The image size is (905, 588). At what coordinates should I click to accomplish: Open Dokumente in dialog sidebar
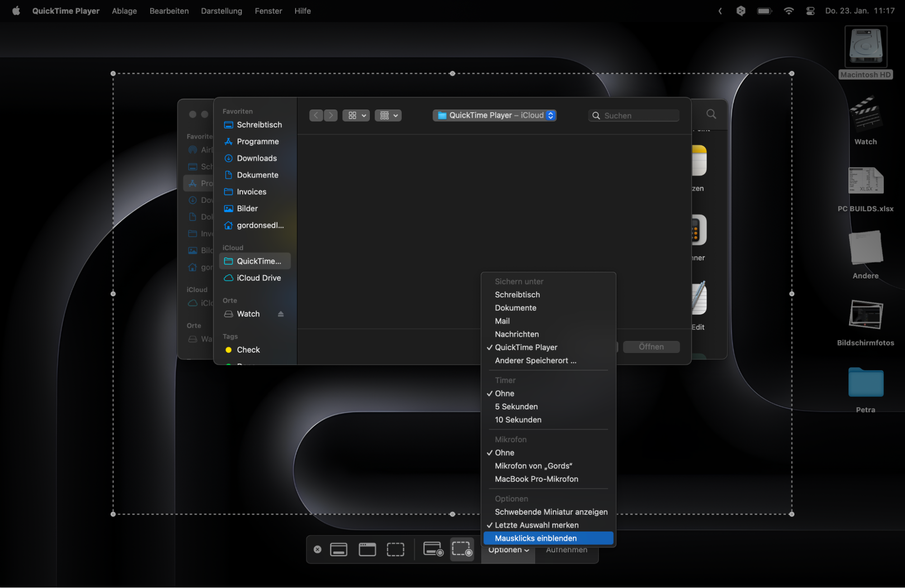click(255, 175)
